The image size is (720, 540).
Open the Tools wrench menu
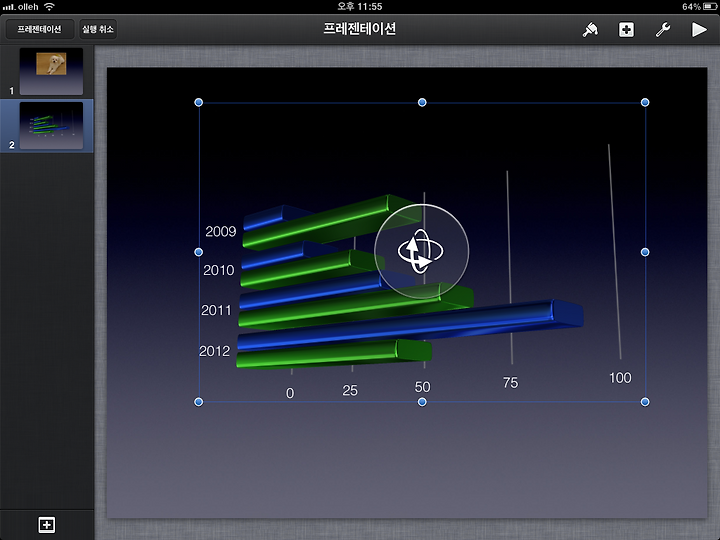pos(663,30)
